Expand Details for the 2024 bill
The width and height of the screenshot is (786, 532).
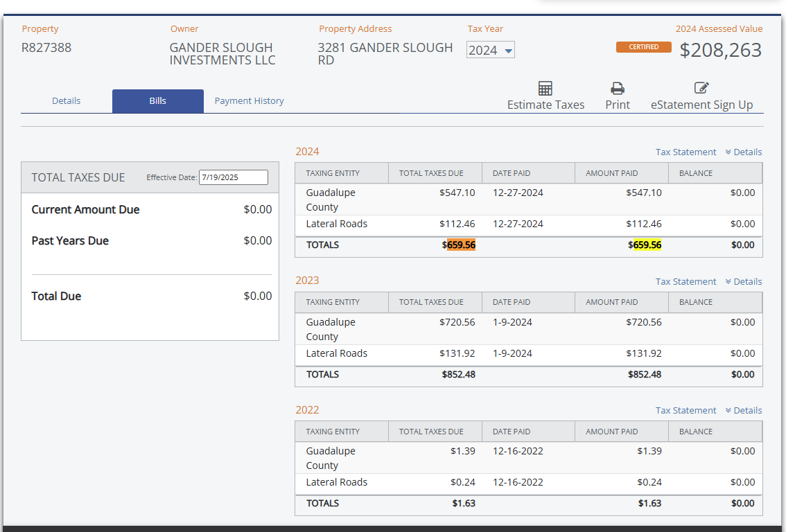pyautogui.click(x=744, y=152)
